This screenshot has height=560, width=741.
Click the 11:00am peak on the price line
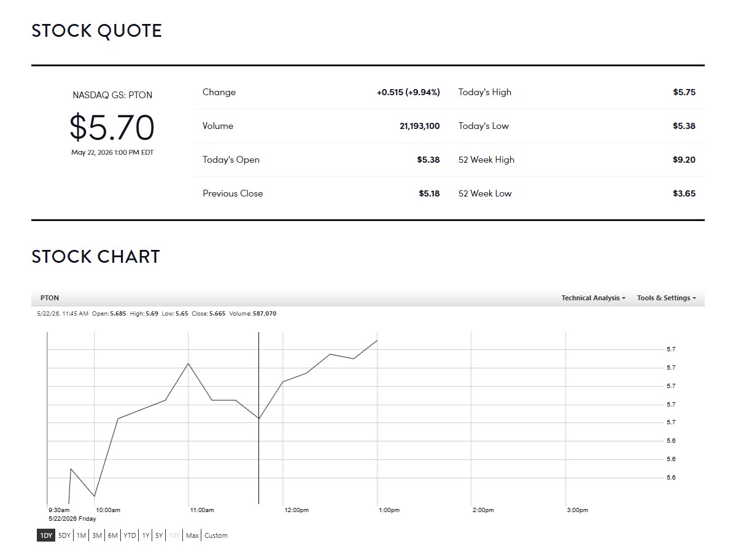pyautogui.click(x=188, y=364)
